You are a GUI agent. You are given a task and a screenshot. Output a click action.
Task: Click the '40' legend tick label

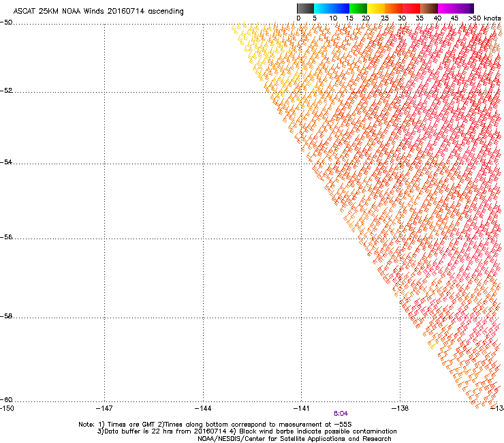click(x=437, y=18)
